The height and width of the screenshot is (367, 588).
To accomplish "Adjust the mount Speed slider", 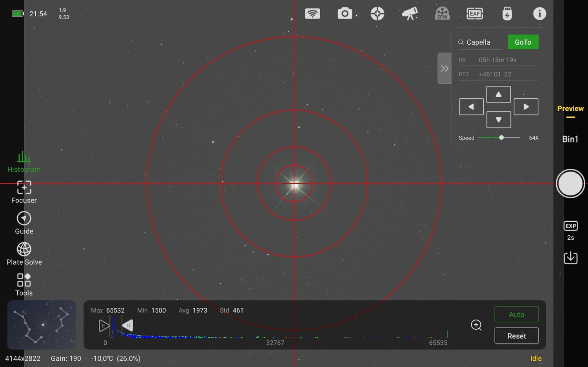I will [501, 137].
